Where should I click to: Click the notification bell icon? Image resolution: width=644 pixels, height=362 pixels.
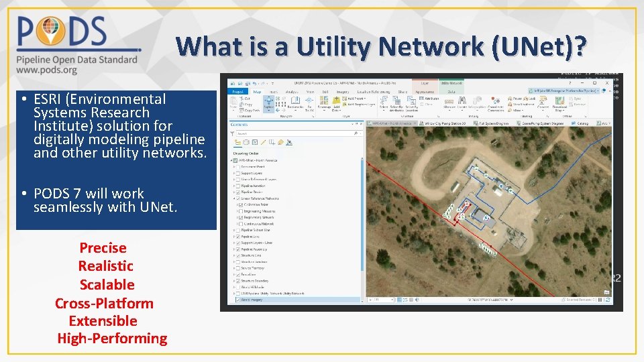pos(604,90)
